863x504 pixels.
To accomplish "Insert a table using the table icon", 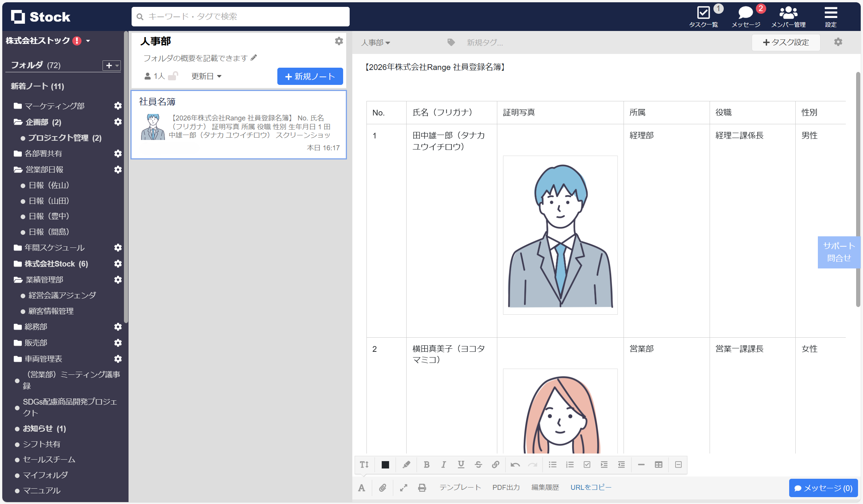I will pos(659,465).
